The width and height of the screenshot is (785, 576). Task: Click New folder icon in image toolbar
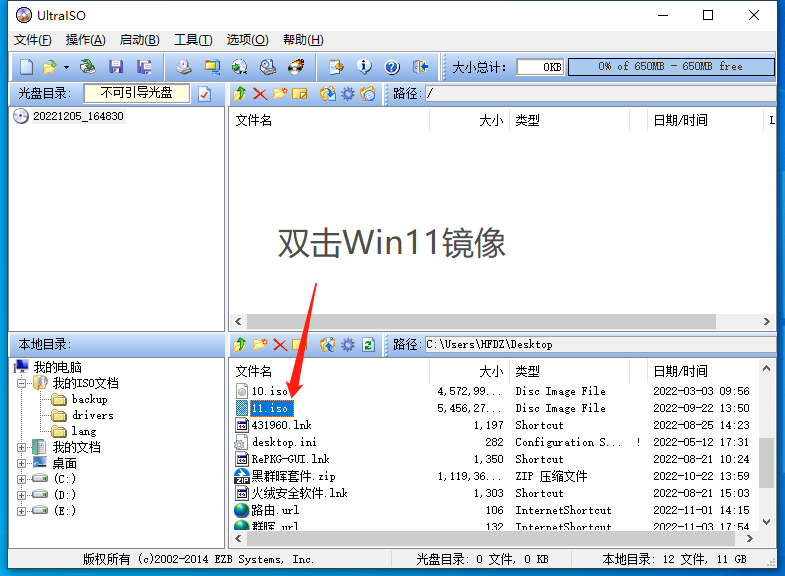pos(280,94)
